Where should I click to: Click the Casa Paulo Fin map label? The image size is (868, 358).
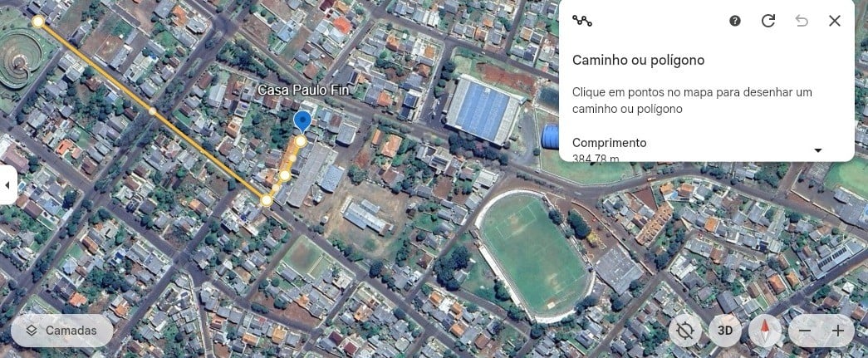[x=305, y=91]
